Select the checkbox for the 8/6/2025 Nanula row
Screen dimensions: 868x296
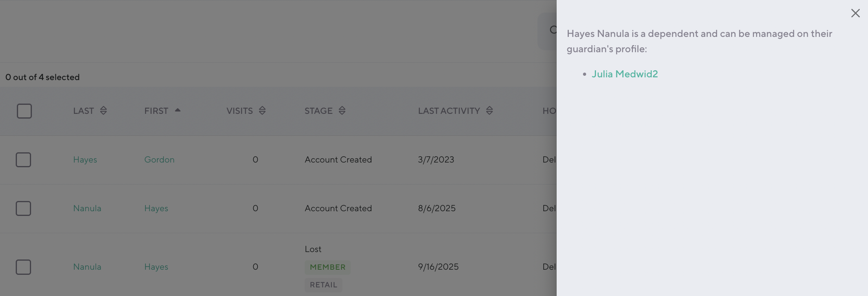click(x=24, y=208)
